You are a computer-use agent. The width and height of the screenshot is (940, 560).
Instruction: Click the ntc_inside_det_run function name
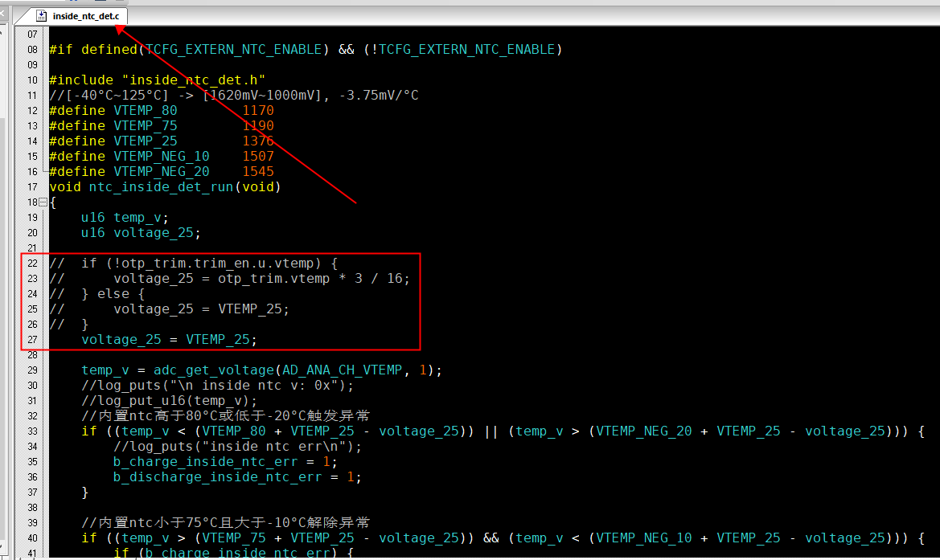[x=162, y=187]
